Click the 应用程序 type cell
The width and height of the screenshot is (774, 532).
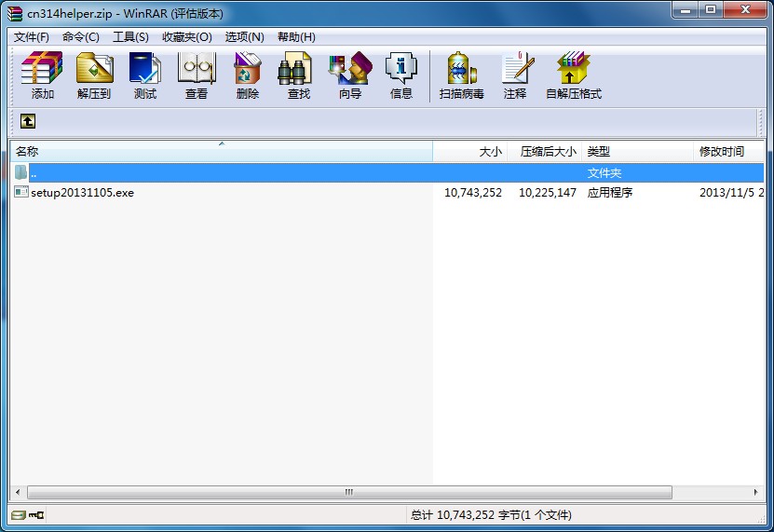coord(610,192)
